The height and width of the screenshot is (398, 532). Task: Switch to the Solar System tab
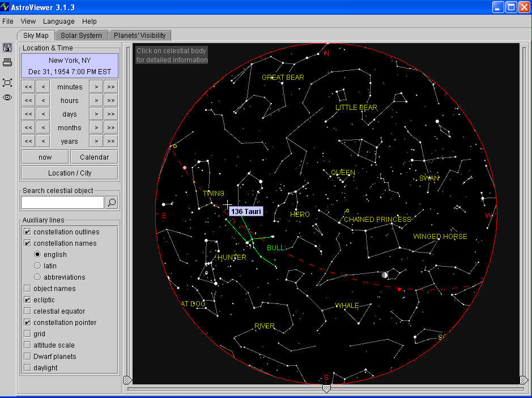[x=81, y=36]
